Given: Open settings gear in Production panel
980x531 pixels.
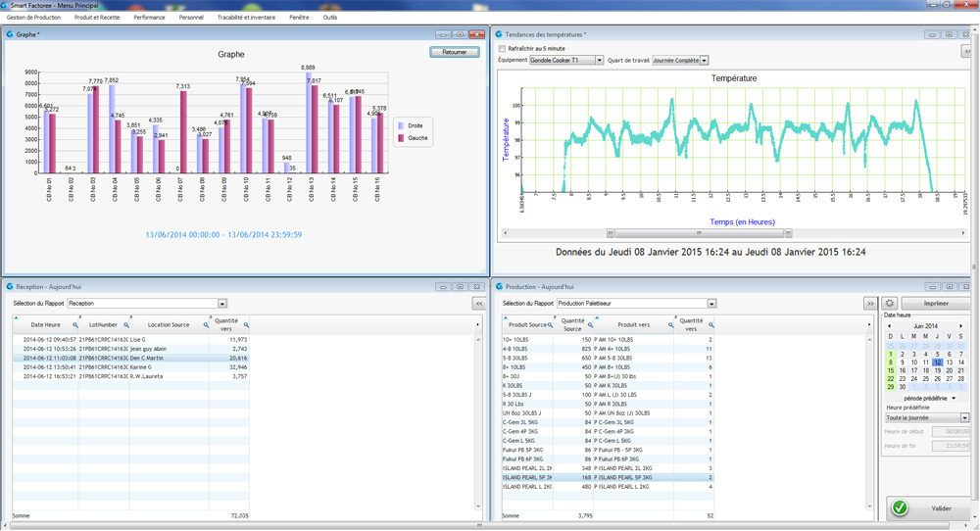Looking at the screenshot, I should [890, 303].
